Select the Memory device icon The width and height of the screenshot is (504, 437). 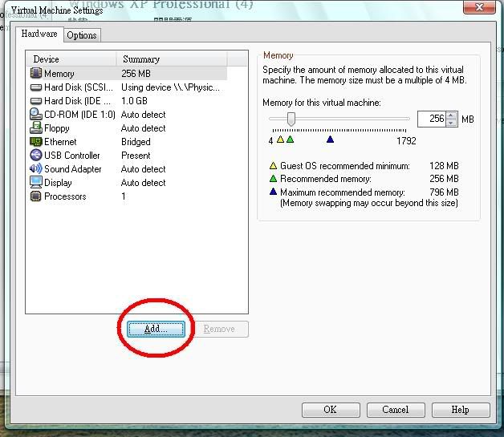(36, 74)
